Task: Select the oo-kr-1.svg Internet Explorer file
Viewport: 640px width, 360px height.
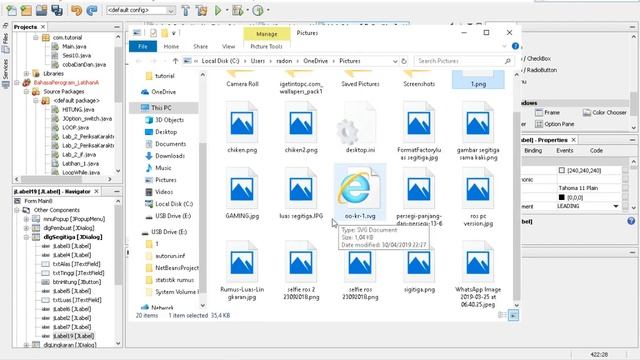Action: pos(360,193)
